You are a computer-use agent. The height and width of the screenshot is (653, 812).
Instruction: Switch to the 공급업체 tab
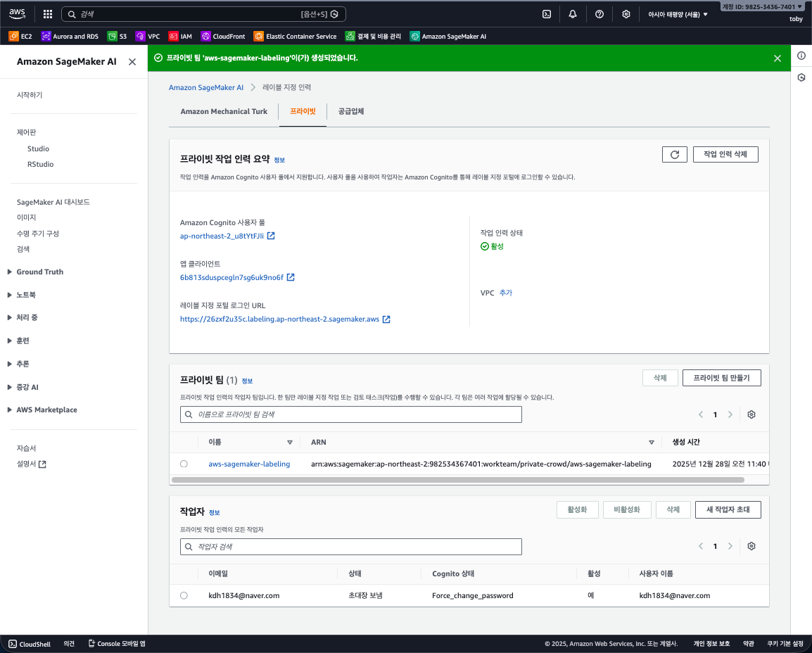click(x=351, y=111)
